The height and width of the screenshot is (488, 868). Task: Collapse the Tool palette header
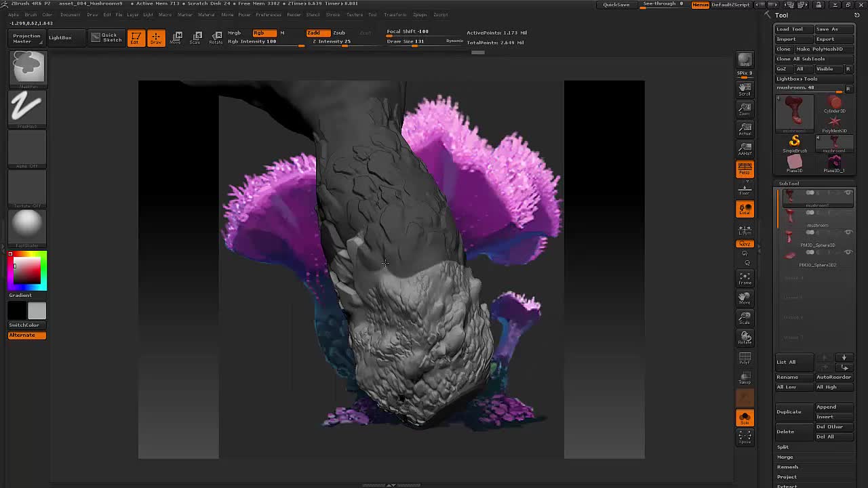[781, 14]
